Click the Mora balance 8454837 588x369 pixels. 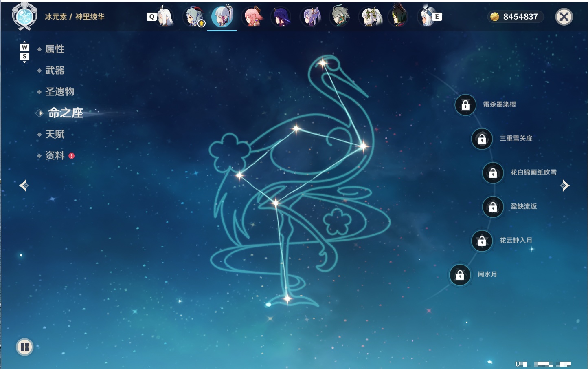click(516, 17)
